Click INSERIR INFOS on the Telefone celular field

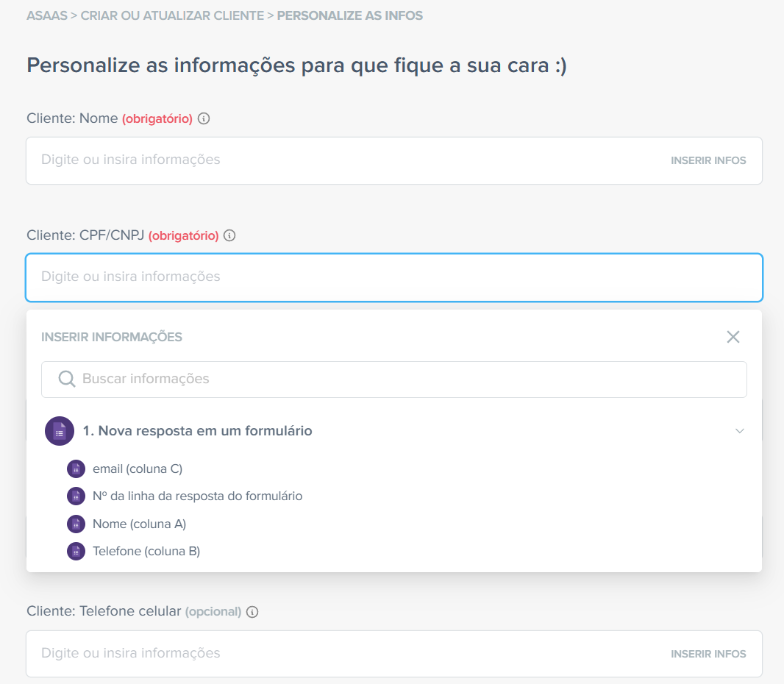coord(708,653)
